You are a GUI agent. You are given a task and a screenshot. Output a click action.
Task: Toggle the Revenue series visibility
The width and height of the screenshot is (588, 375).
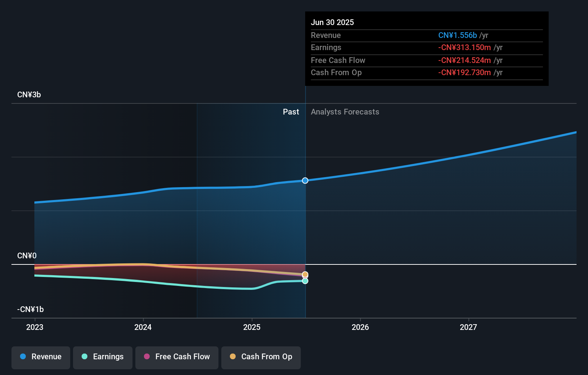pos(40,357)
